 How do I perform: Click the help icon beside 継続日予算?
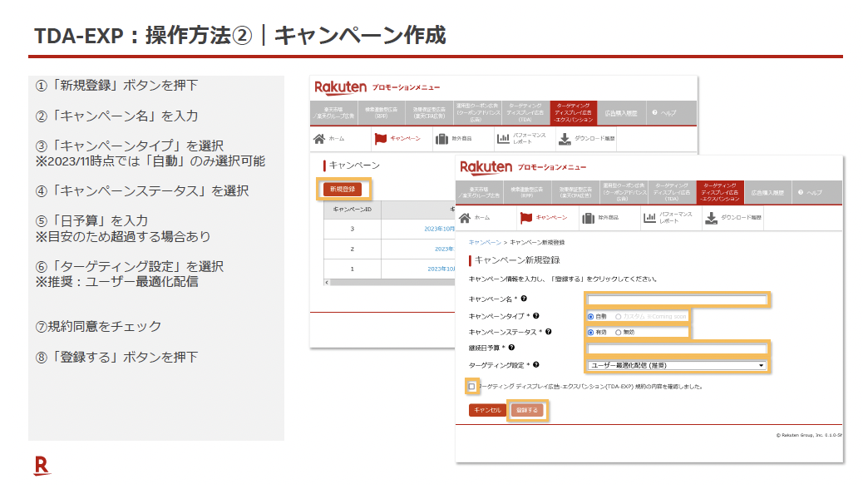(x=511, y=348)
